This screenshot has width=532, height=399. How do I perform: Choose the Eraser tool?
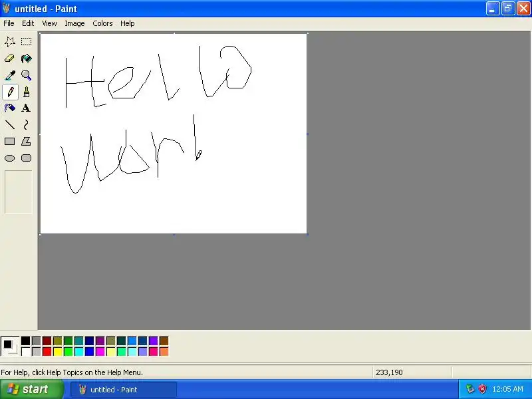10,59
